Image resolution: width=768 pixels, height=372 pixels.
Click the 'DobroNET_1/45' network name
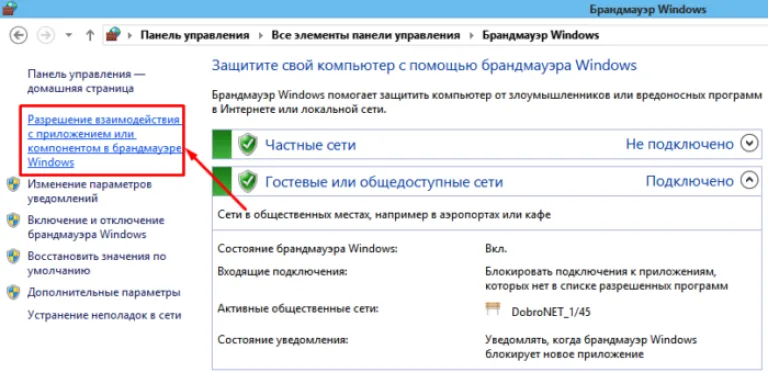click(551, 312)
